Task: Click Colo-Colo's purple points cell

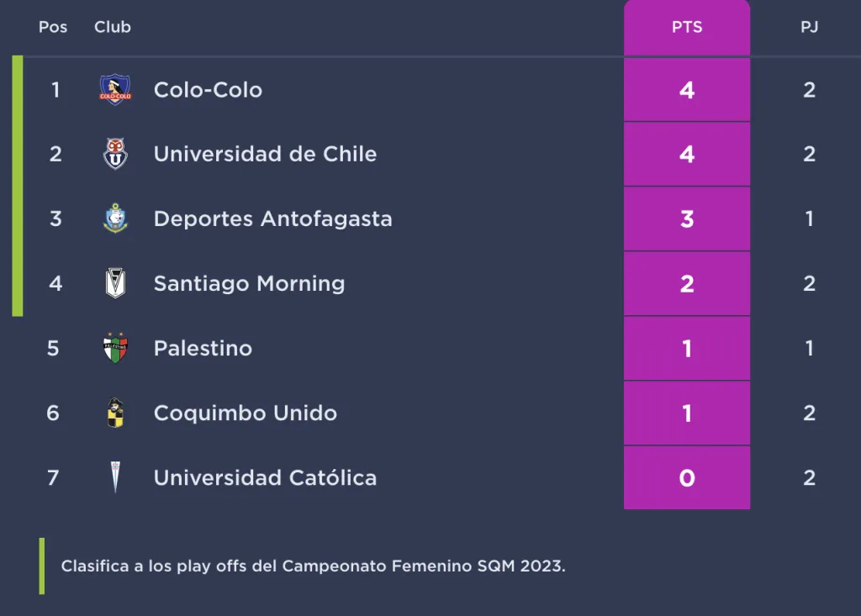Action: click(x=686, y=90)
